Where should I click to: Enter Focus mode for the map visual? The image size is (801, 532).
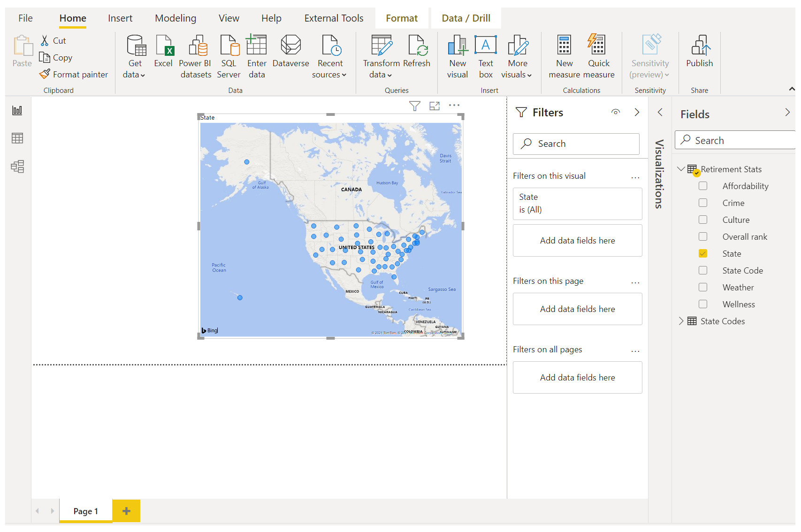pyautogui.click(x=435, y=106)
